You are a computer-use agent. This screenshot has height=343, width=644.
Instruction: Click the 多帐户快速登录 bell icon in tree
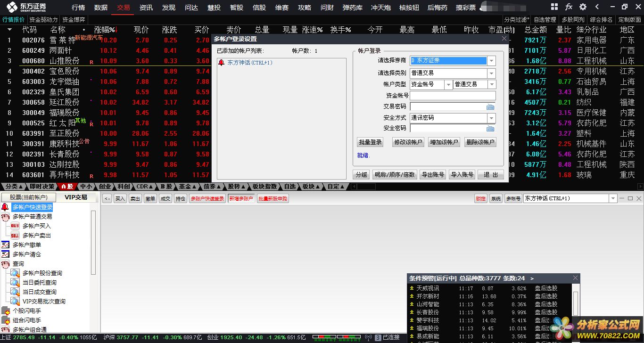tap(5, 207)
